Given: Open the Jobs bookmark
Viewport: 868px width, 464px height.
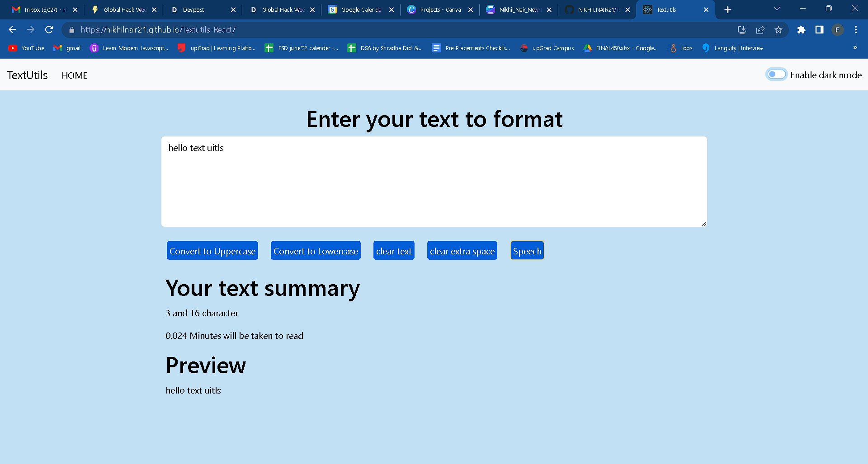Looking at the screenshot, I should 681,48.
